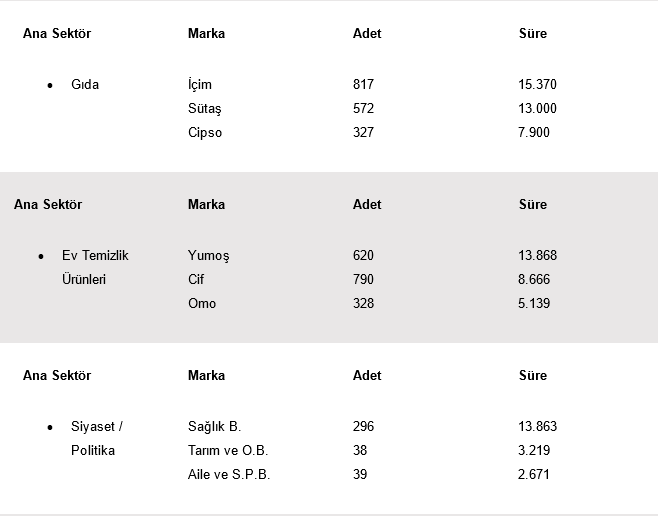The image size is (658, 516).
Task: Click the İçim brand cell
Action: [200, 85]
